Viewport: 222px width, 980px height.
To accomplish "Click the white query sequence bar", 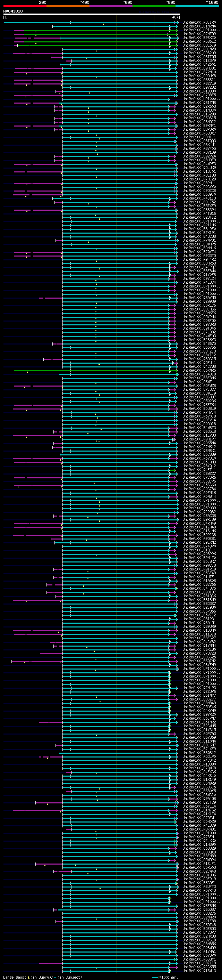I will 91,15.
